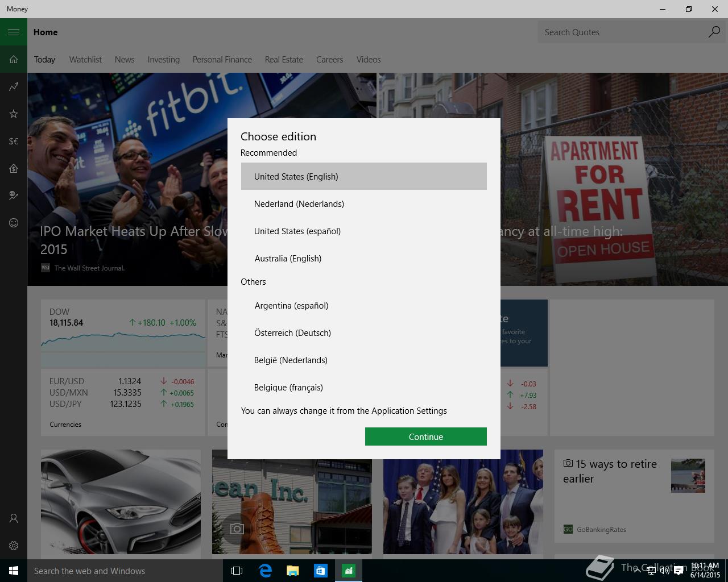Select United States (English) edition

click(x=364, y=176)
